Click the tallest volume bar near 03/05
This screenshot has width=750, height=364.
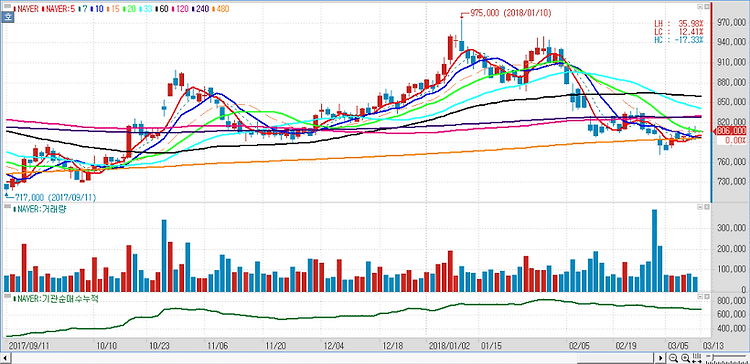tap(654, 251)
